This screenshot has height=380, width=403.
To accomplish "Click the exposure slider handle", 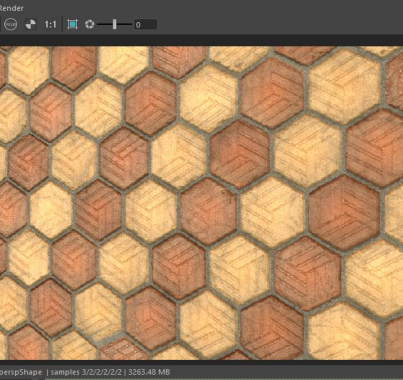I will [x=115, y=24].
